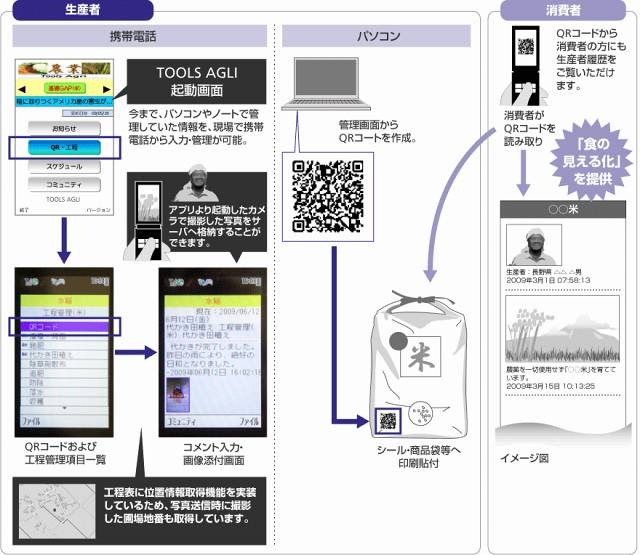Click ファイル softkey on the process list screen

(31, 422)
